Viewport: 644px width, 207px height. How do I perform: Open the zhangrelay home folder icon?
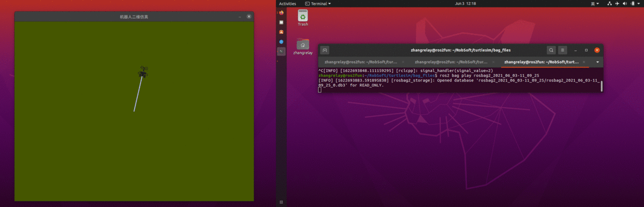[x=303, y=47]
